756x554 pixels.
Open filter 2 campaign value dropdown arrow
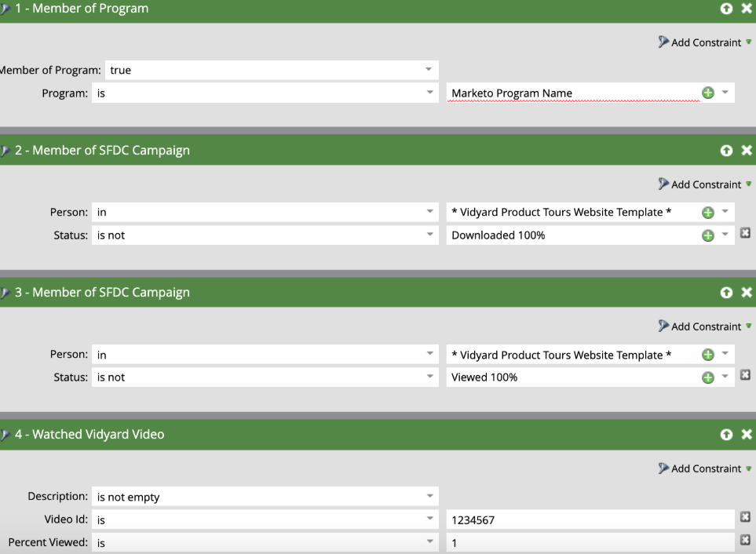coord(725,212)
